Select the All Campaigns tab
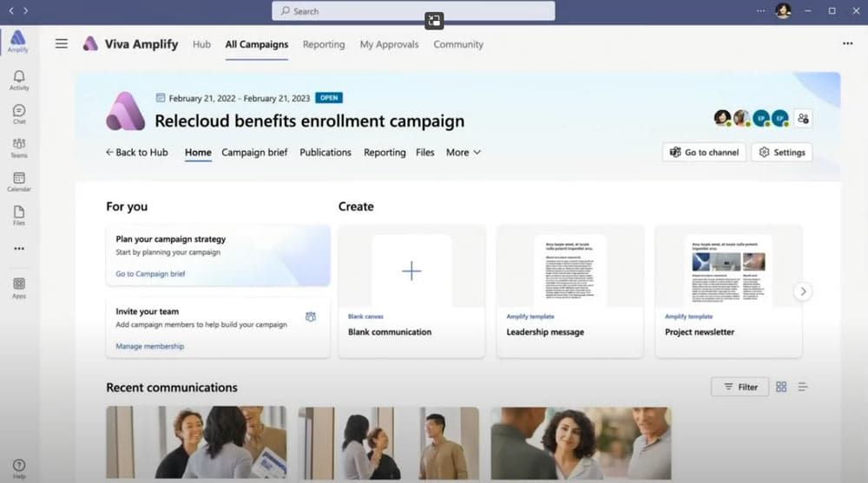 (256, 44)
